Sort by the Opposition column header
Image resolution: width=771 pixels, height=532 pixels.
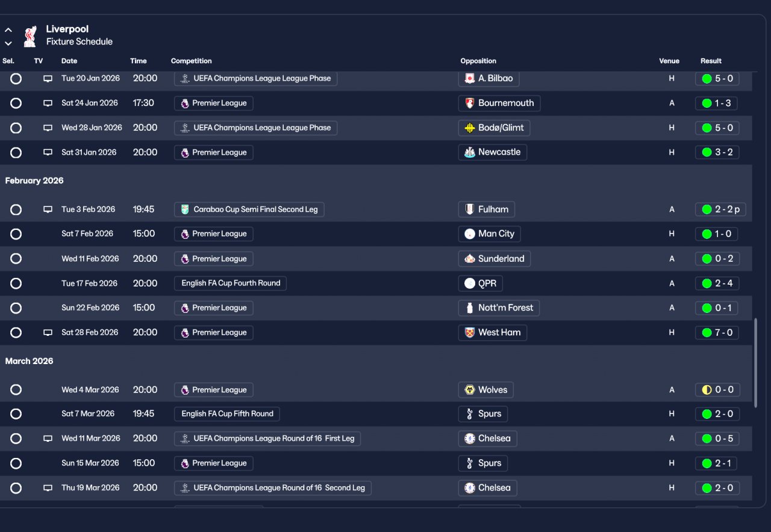point(478,61)
